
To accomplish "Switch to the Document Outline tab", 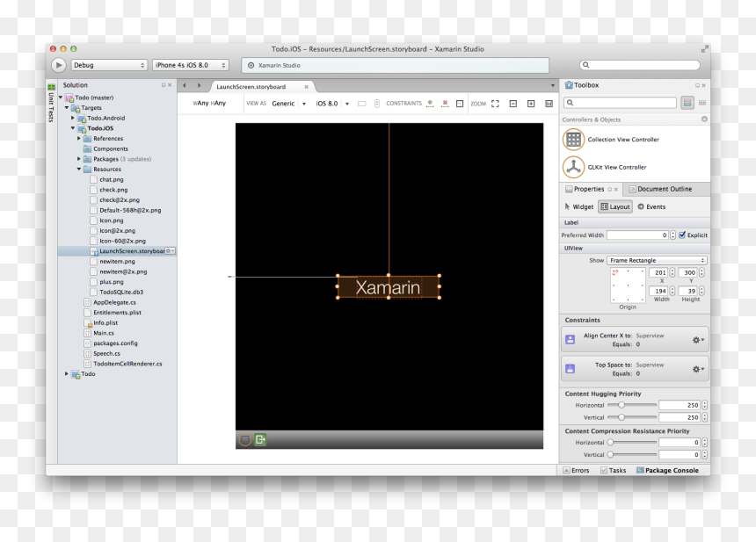I will point(659,190).
